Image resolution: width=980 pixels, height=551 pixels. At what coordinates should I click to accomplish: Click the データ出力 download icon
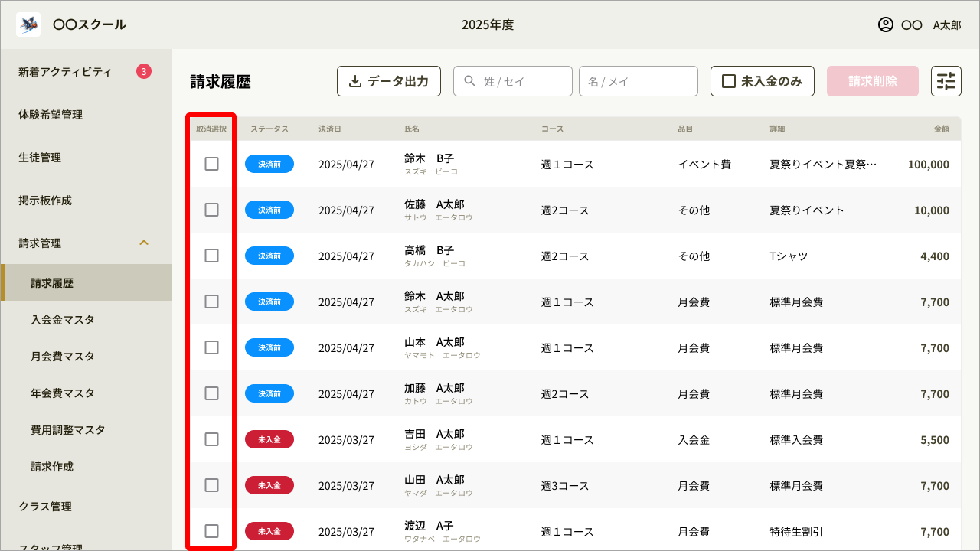tap(356, 80)
